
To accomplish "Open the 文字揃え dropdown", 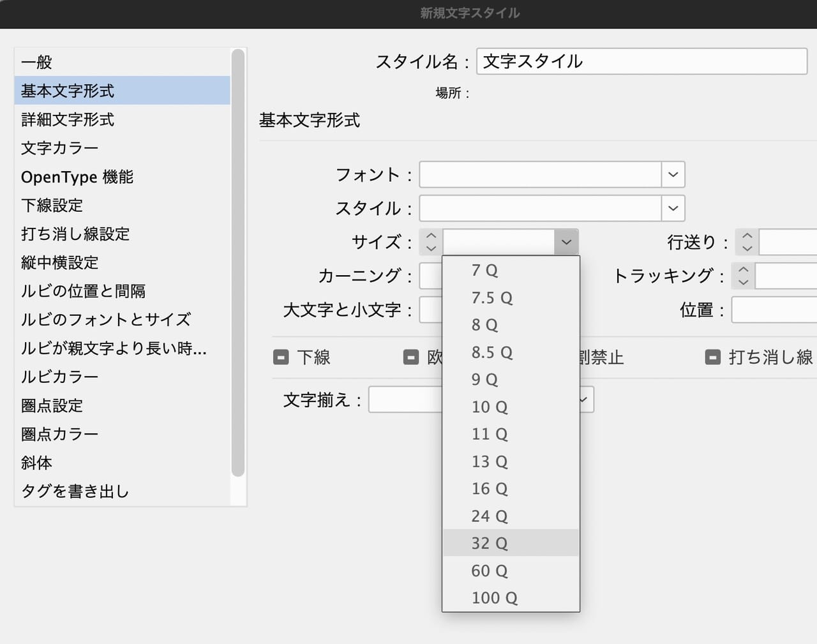I will point(581,400).
